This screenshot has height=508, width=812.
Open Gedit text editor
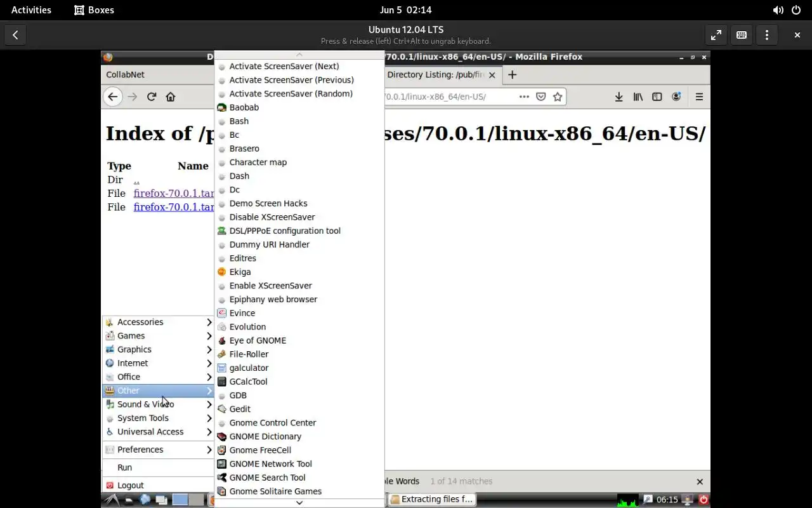[299, 409]
